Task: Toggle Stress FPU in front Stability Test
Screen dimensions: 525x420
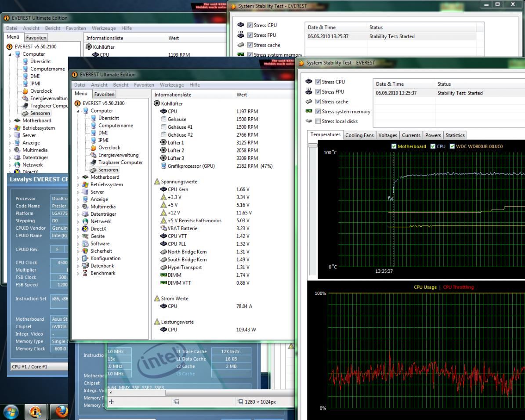Action: pos(318,92)
